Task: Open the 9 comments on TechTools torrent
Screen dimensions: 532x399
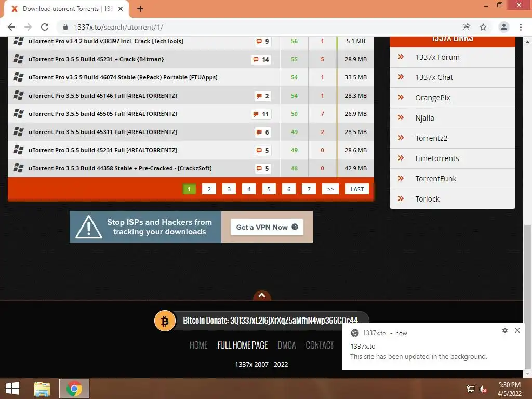Action: tap(262, 42)
